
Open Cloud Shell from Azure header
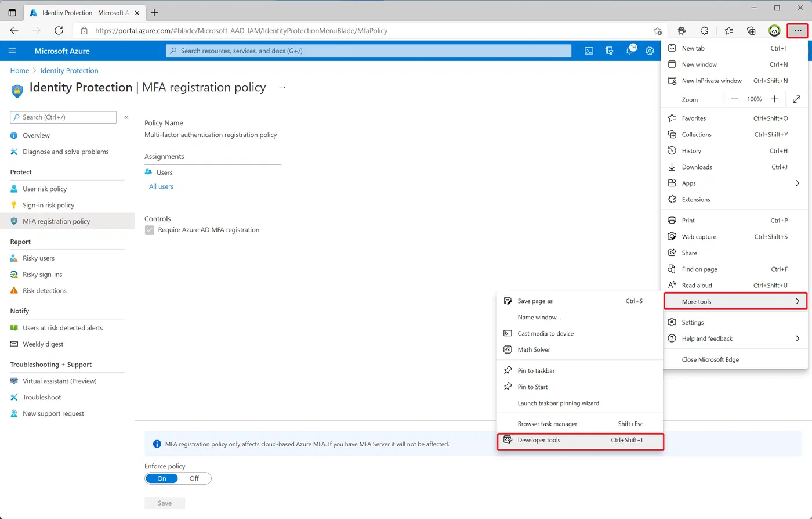point(589,51)
